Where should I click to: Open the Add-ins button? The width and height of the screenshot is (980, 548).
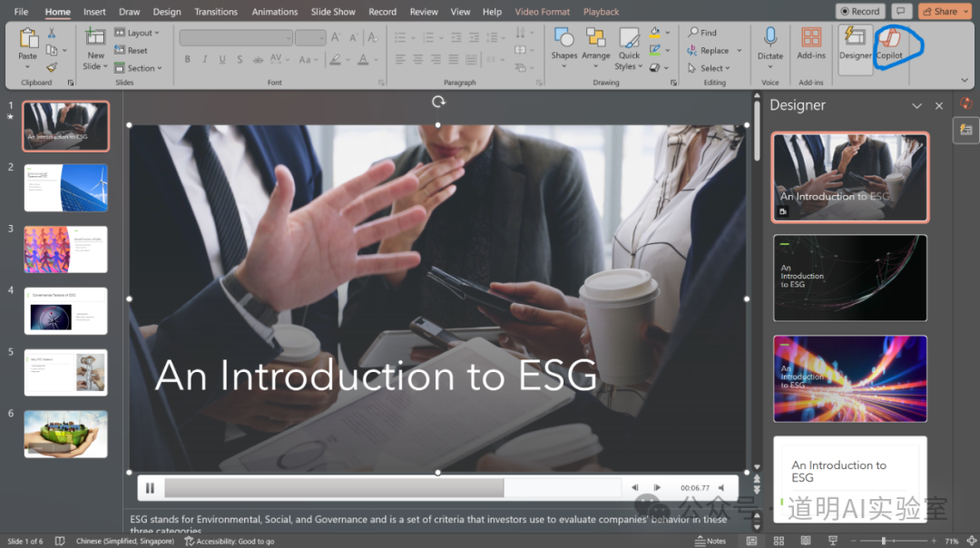click(x=811, y=42)
